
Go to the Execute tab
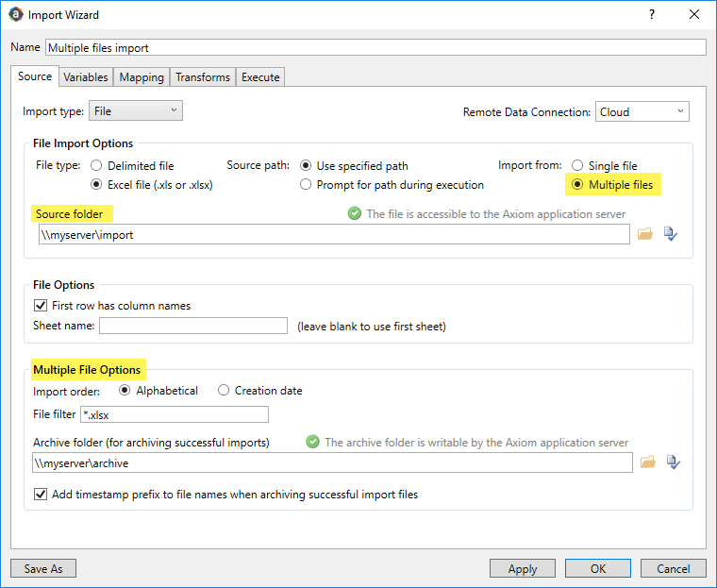(x=260, y=77)
